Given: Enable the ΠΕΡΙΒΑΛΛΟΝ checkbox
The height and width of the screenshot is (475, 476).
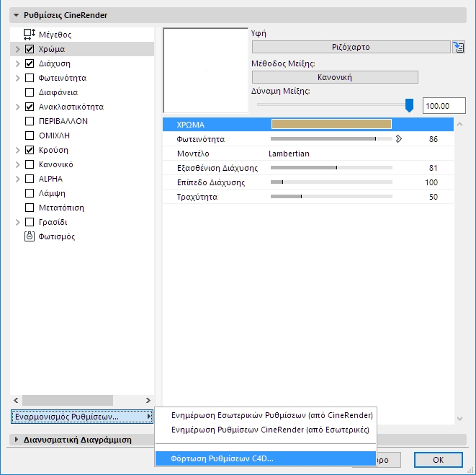Looking at the screenshot, I should pyautogui.click(x=30, y=121).
